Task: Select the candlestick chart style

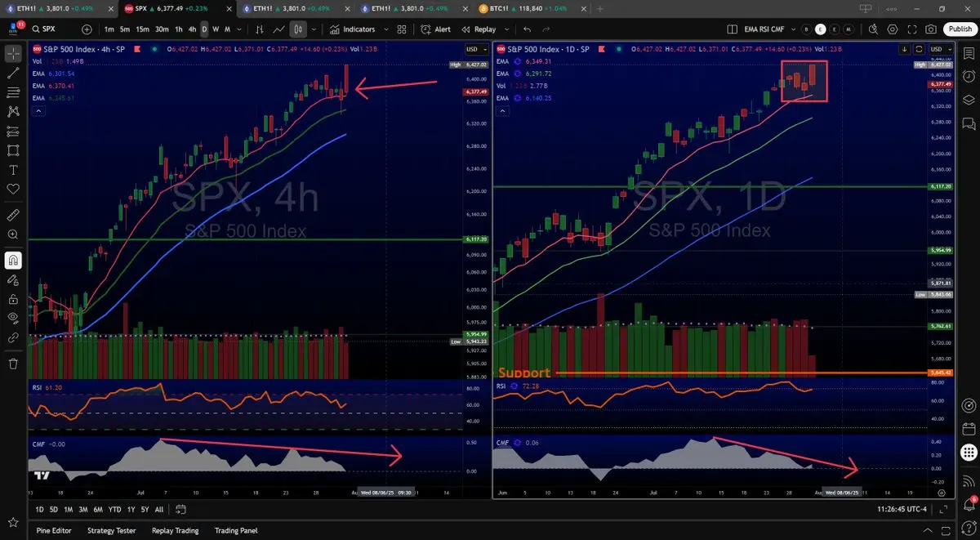Action: (298, 29)
